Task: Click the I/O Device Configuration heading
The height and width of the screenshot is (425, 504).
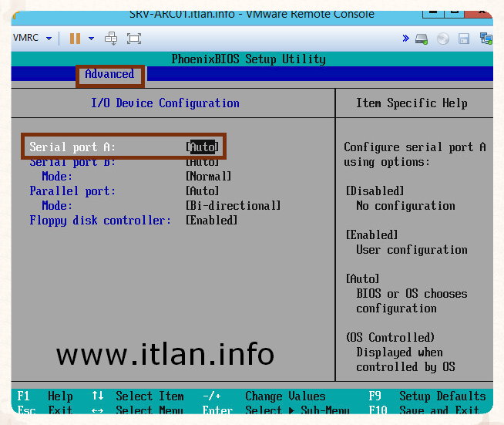Action: [165, 103]
